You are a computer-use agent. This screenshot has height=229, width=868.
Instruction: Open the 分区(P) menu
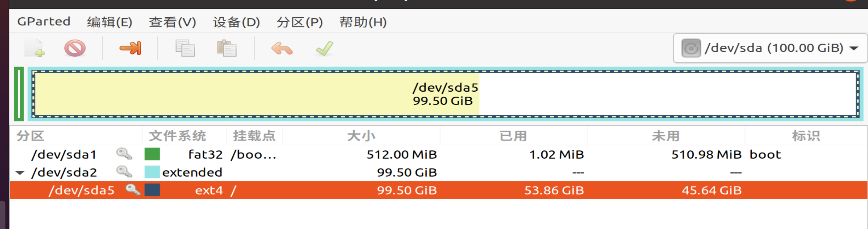[x=299, y=22]
